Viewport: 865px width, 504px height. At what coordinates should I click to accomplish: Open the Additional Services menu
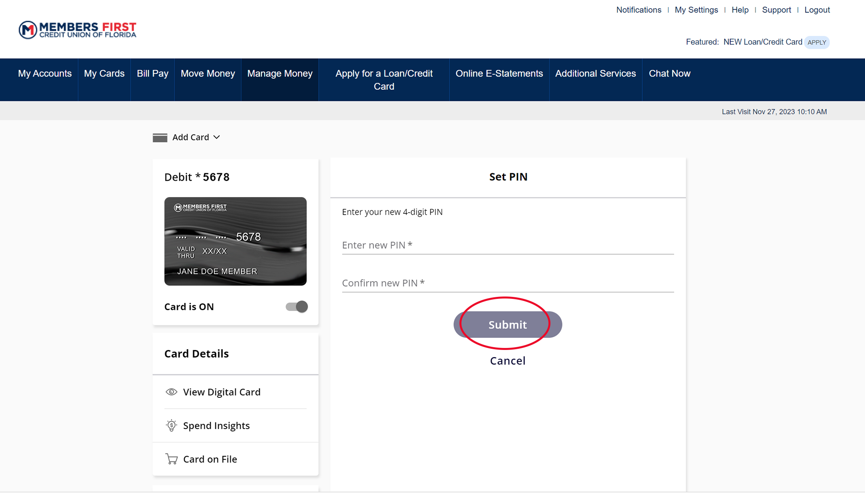tap(595, 73)
